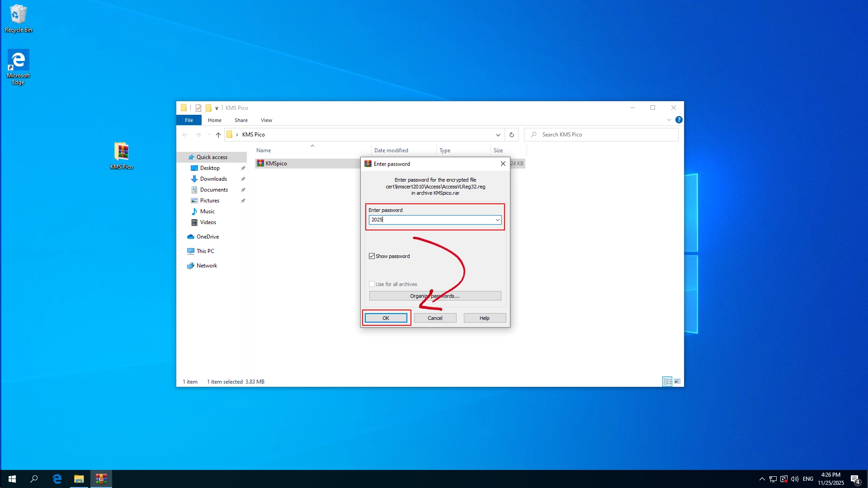Expand the ribbon chevron in Explorer
The height and width of the screenshot is (488, 868).
pos(669,120)
